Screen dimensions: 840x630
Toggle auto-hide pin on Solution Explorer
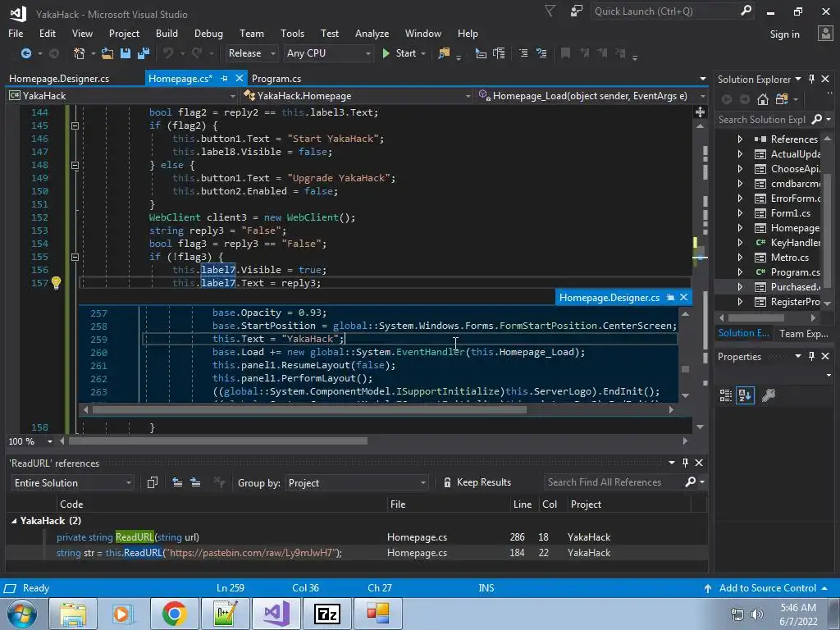(x=811, y=79)
